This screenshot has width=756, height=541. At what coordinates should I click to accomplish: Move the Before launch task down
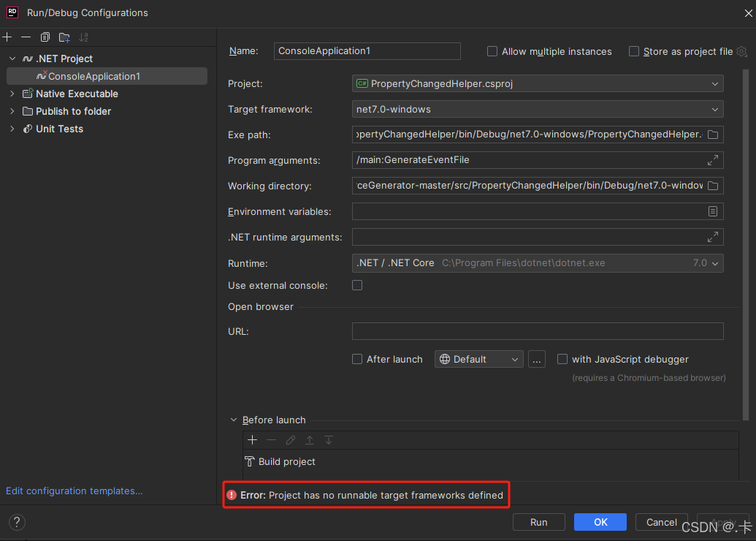(x=329, y=439)
